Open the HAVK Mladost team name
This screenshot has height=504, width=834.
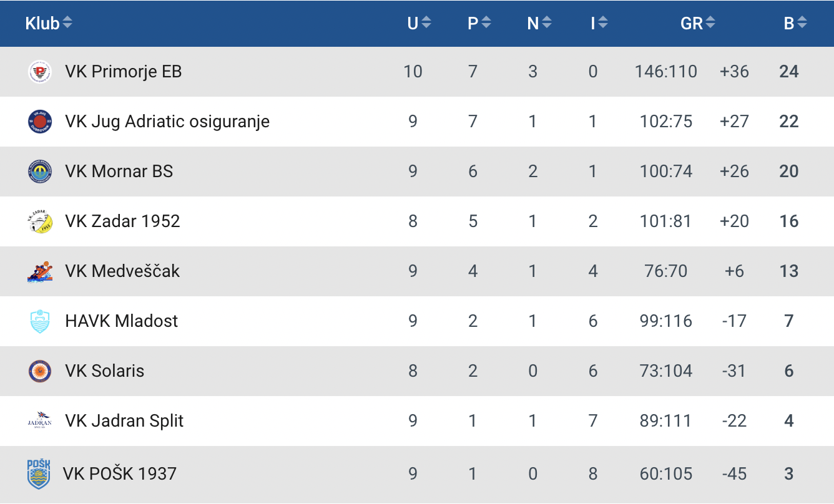(x=122, y=321)
